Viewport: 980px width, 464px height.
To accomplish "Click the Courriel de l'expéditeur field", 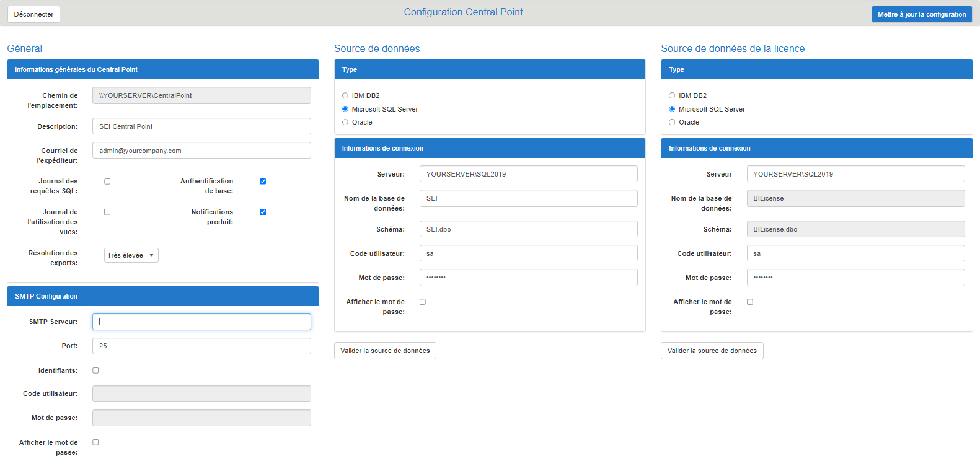I will click(x=201, y=151).
